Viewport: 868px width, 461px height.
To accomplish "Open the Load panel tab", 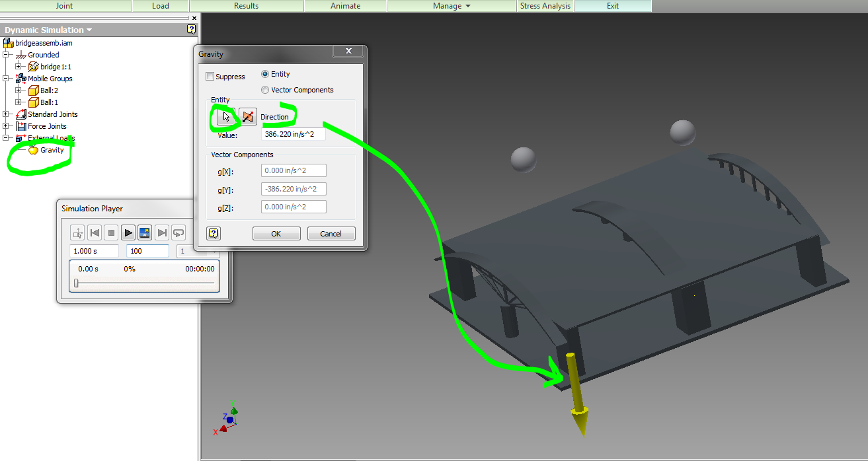I will click(161, 6).
